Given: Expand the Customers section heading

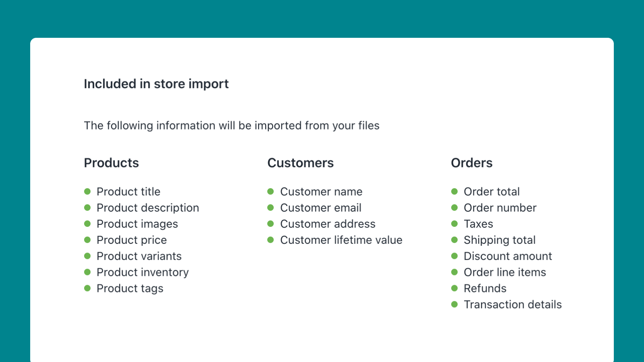Looking at the screenshot, I should coord(300,163).
